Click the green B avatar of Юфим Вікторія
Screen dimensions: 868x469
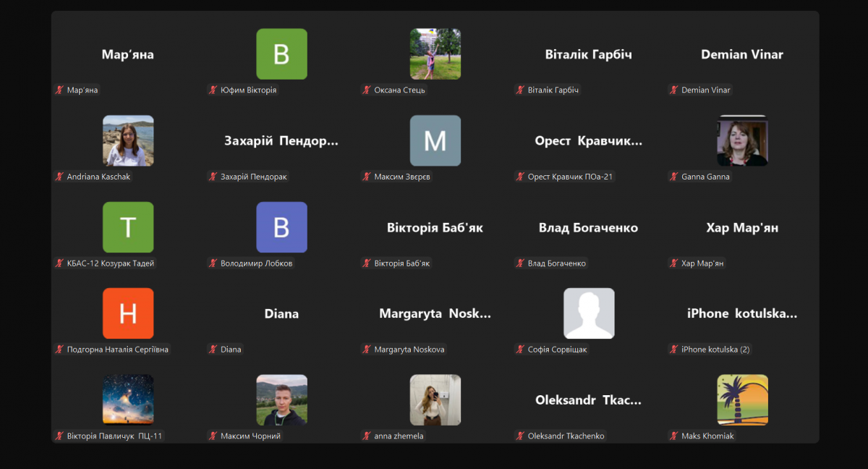(x=281, y=54)
